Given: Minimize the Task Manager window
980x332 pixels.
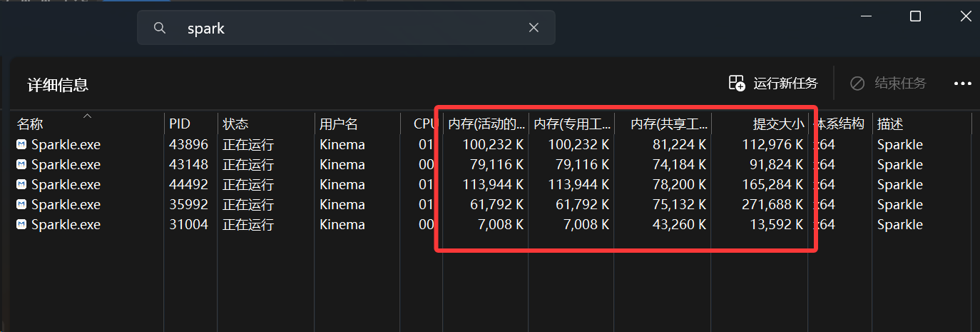Looking at the screenshot, I should coord(866,16).
